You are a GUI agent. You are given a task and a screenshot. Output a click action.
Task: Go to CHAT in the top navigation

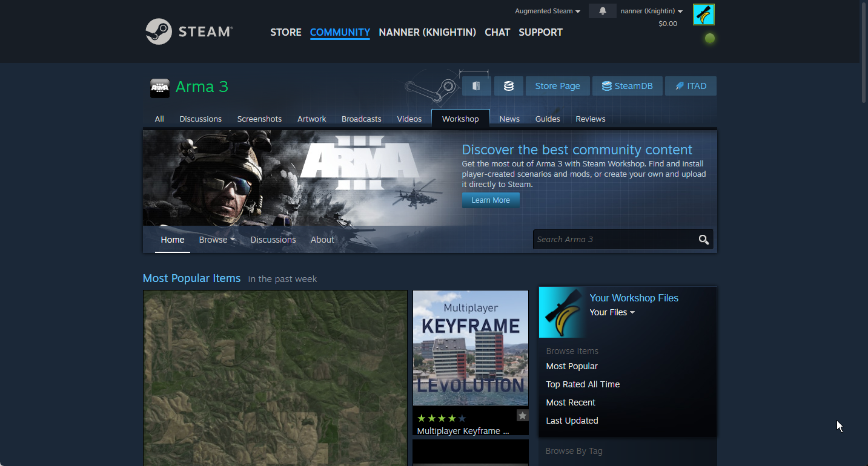pos(497,32)
